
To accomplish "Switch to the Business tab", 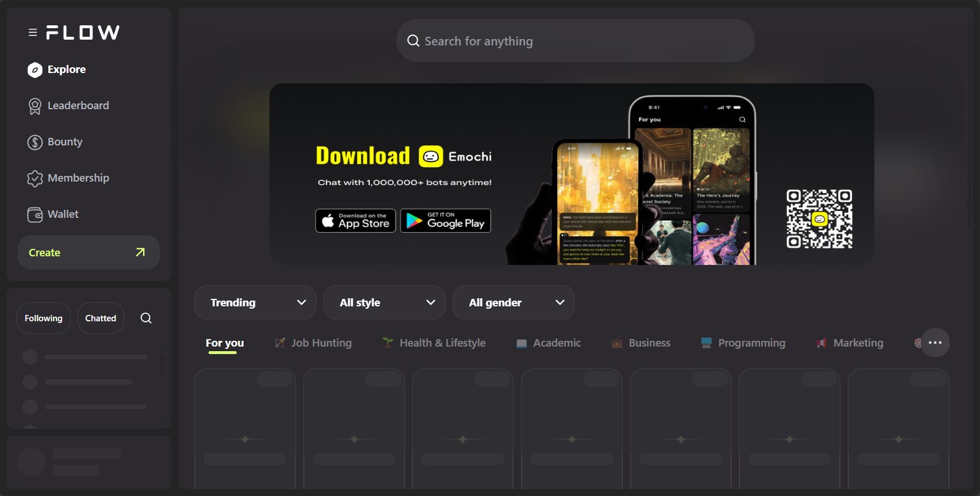I will [641, 343].
